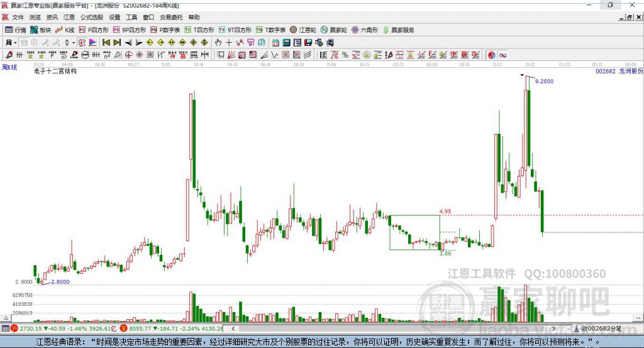Open the T四方形 tool
This screenshot has height=348, width=644.
coord(199,30)
